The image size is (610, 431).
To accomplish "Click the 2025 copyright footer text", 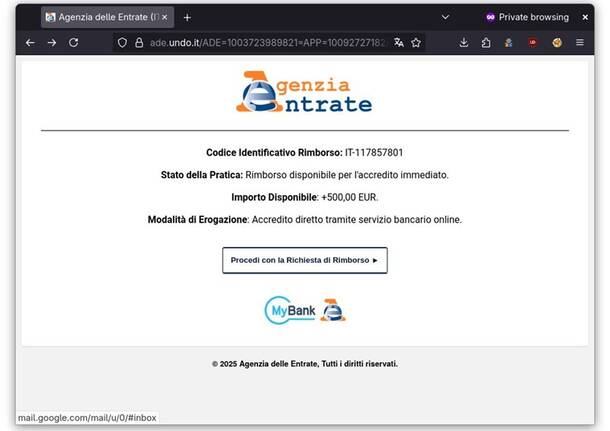I will click(305, 364).
